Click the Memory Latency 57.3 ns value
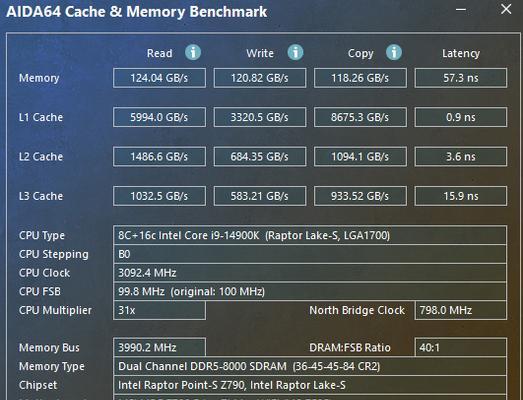The image size is (523, 400). [461, 78]
